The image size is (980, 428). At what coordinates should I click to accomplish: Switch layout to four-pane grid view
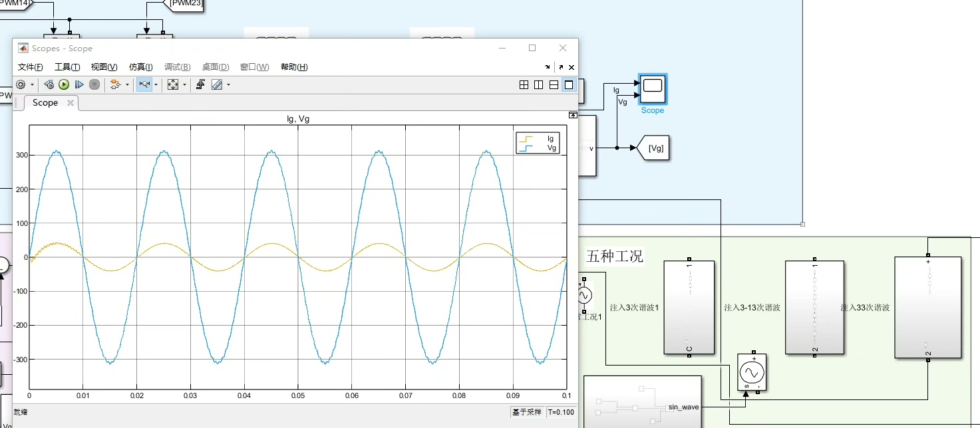(x=524, y=84)
